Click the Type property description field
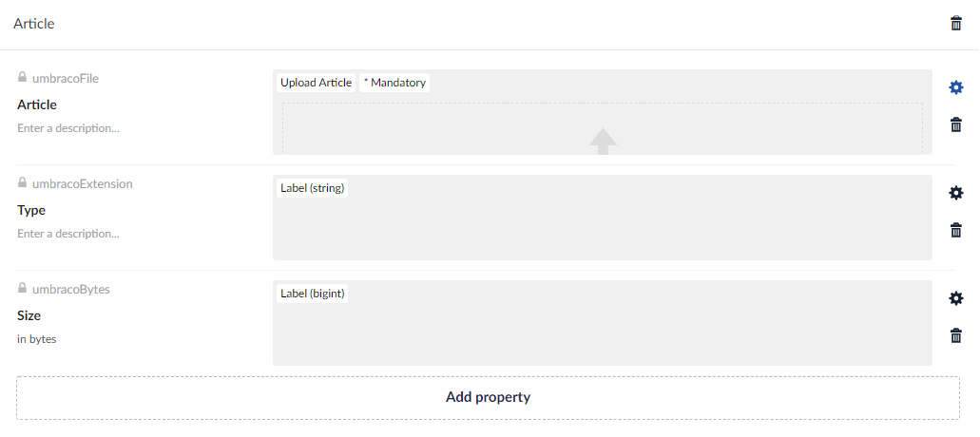Viewport: 980px width, 437px height. (68, 234)
